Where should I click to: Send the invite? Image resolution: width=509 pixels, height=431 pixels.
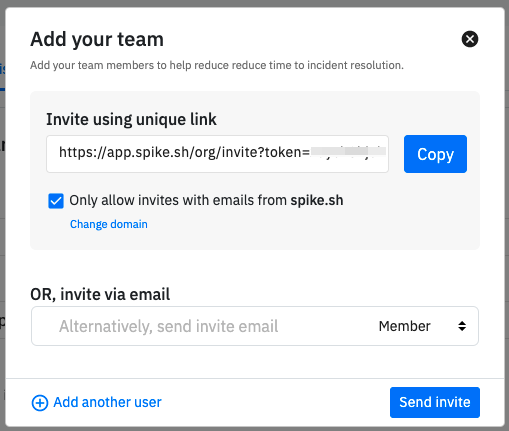435,402
